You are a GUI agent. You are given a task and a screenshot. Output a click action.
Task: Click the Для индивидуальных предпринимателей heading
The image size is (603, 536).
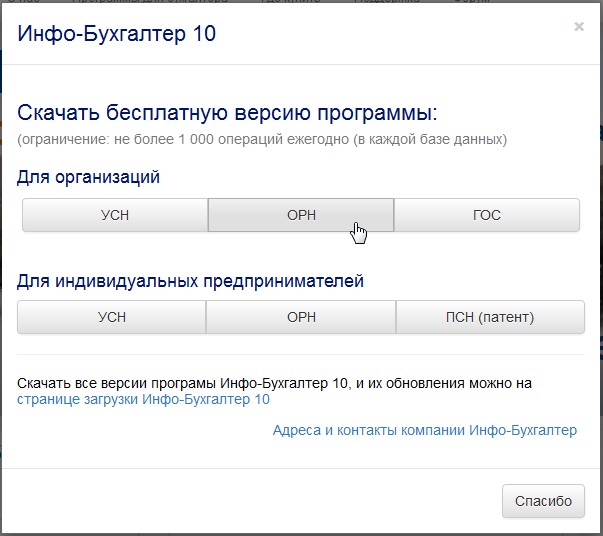(190, 281)
